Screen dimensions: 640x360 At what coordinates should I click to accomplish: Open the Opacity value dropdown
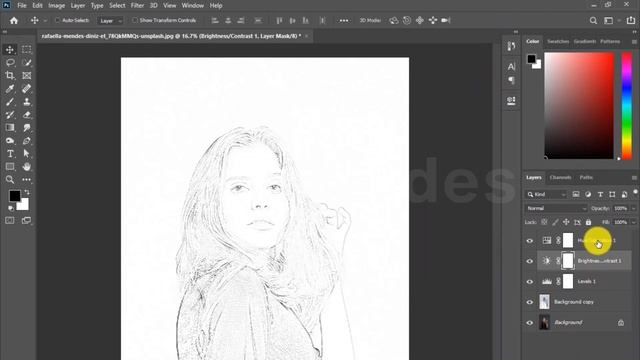coord(633,209)
